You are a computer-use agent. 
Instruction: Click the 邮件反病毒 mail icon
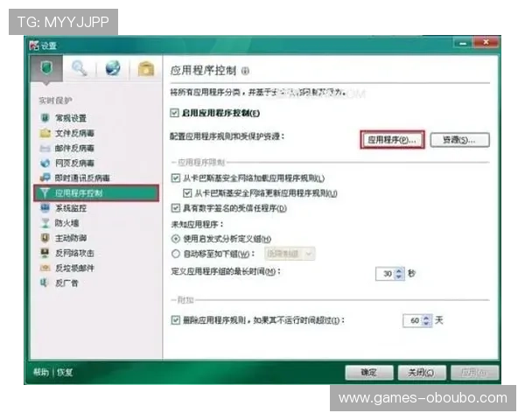pyautogui.click(x=45, y=148)
